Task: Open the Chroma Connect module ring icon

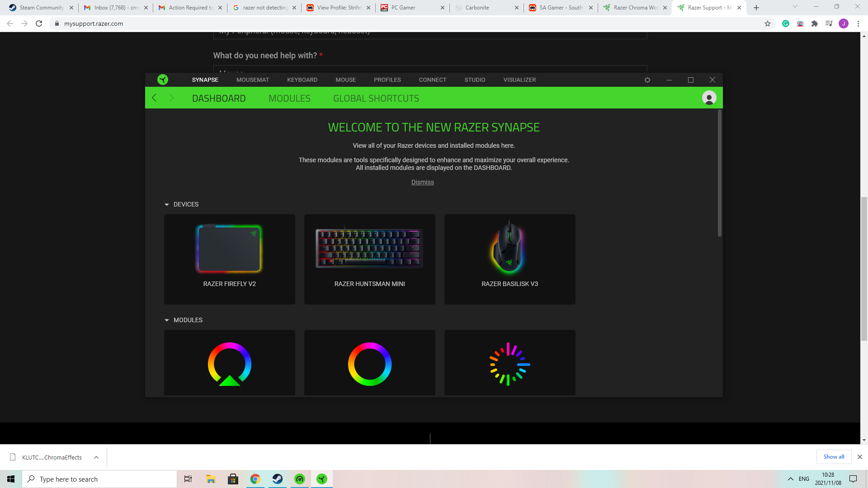Action: pos(230,364)
